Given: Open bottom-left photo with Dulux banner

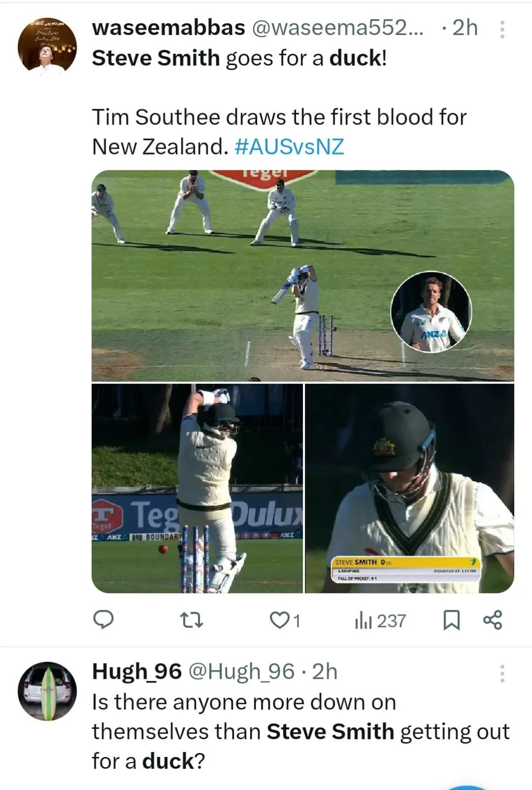Looking at the screenshot, I should tap(197, 488).
